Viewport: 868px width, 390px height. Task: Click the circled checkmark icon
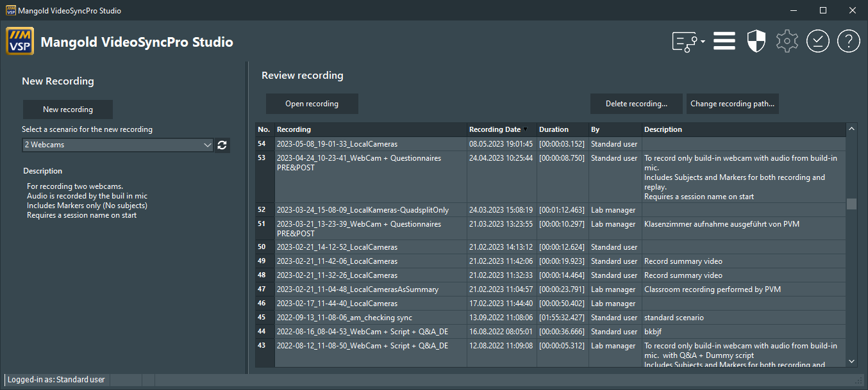(818, 41)
